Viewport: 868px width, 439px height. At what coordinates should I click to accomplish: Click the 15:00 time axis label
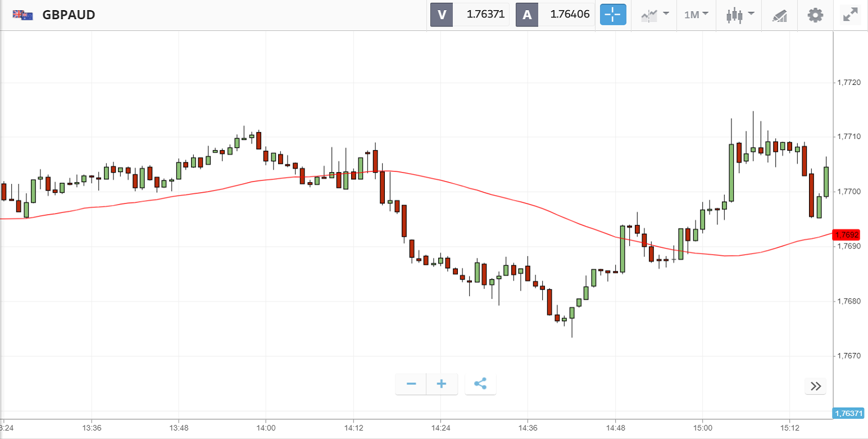702,427
